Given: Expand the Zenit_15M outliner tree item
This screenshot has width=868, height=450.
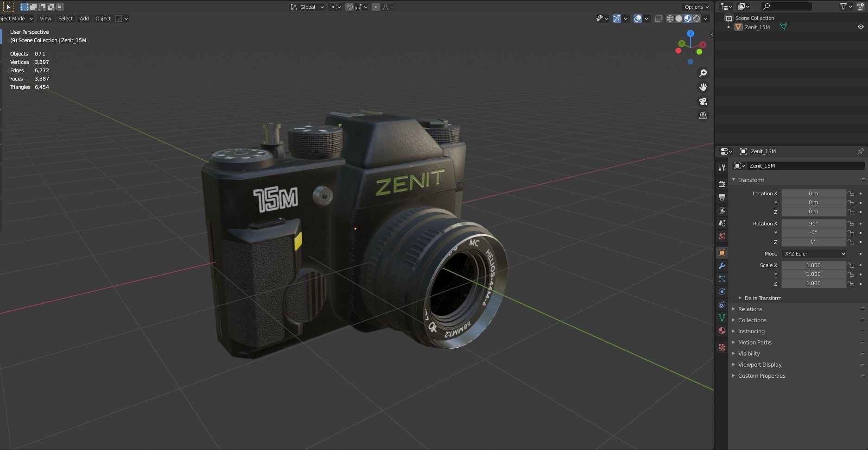Looking at the screenshot, I should pos(729,27).
